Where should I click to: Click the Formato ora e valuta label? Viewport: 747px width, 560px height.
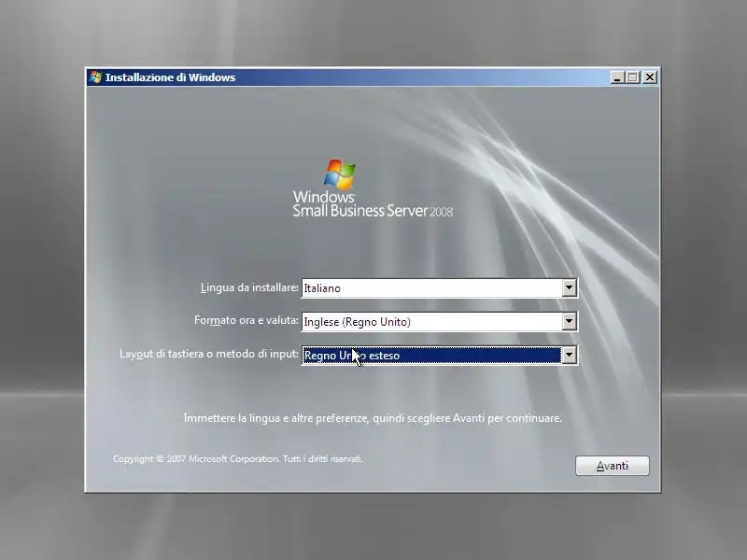coord(247,320)
